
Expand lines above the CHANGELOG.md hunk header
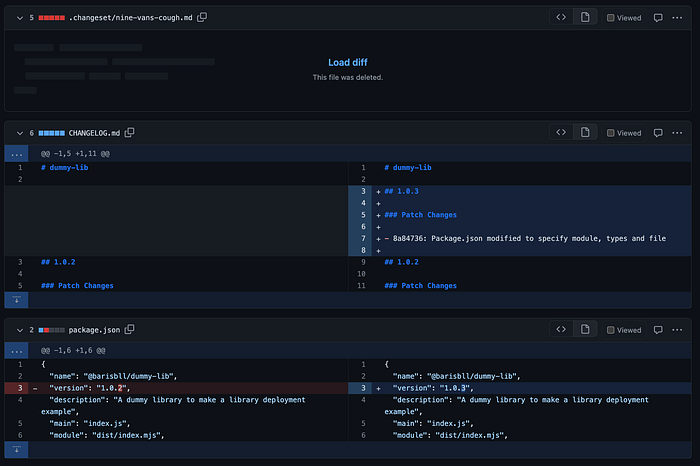tap(17, 154)
